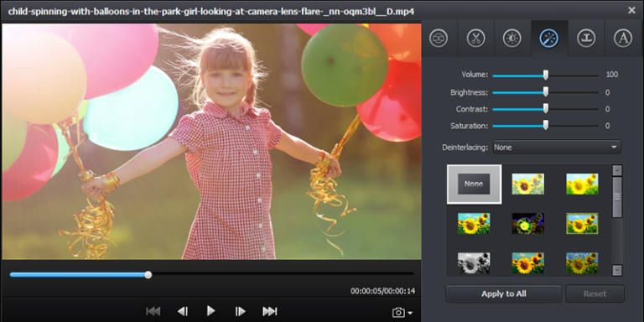Step back one frame
This screenshot has width=644, height=322.
coord(183,311)
